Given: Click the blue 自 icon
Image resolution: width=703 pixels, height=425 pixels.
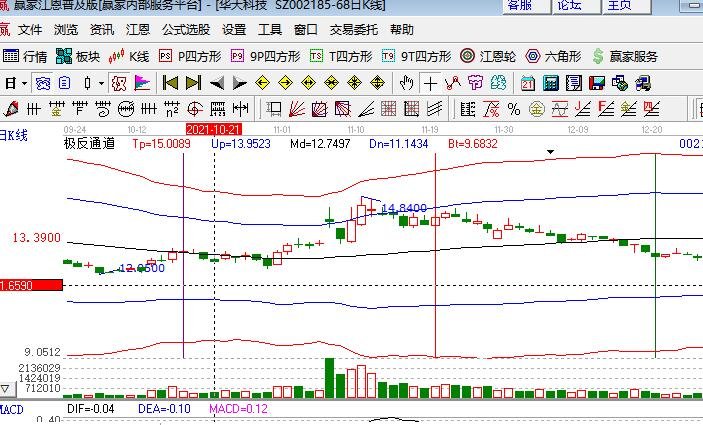Looking at the screenshot, I should pyautogui.click(x=65, y=83).
